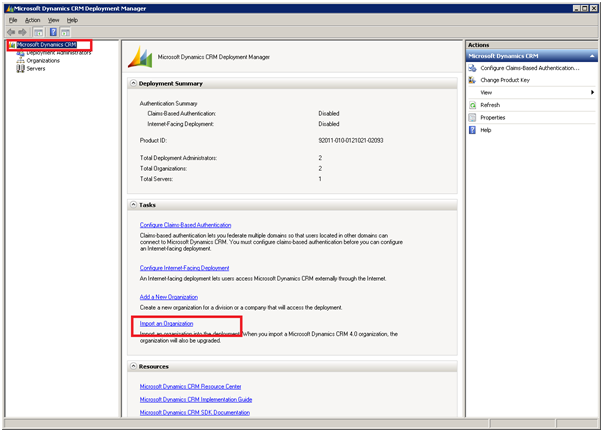603x432 pixels.
Task: Click the green Refresh action icon
Action: coord(473,105)
